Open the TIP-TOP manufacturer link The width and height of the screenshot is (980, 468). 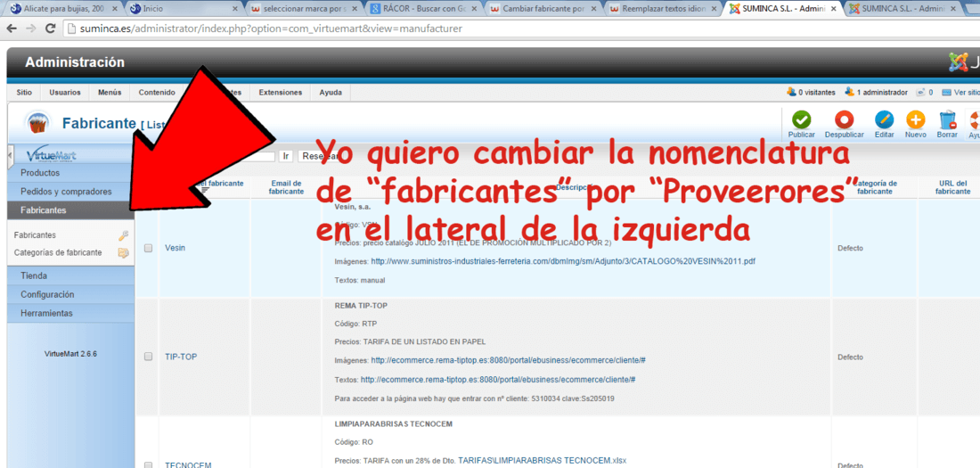coord(182,357)
